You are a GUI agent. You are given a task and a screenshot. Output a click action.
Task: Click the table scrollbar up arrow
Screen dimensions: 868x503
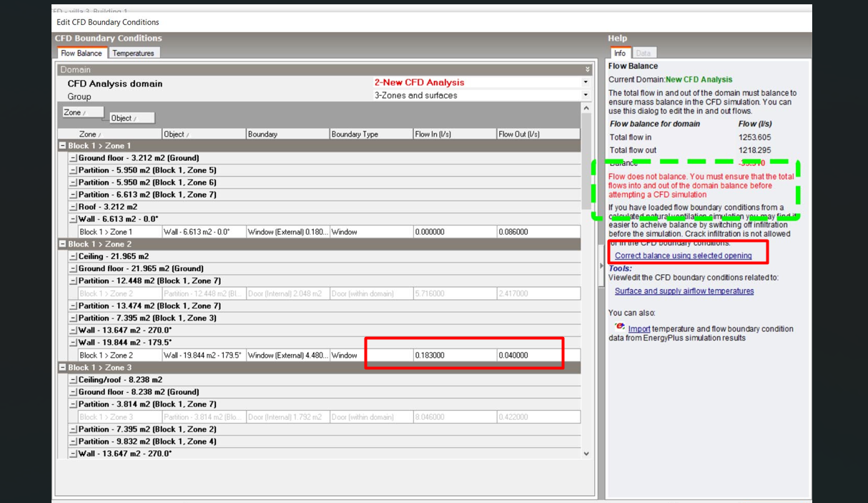click(x=586, y=108)
